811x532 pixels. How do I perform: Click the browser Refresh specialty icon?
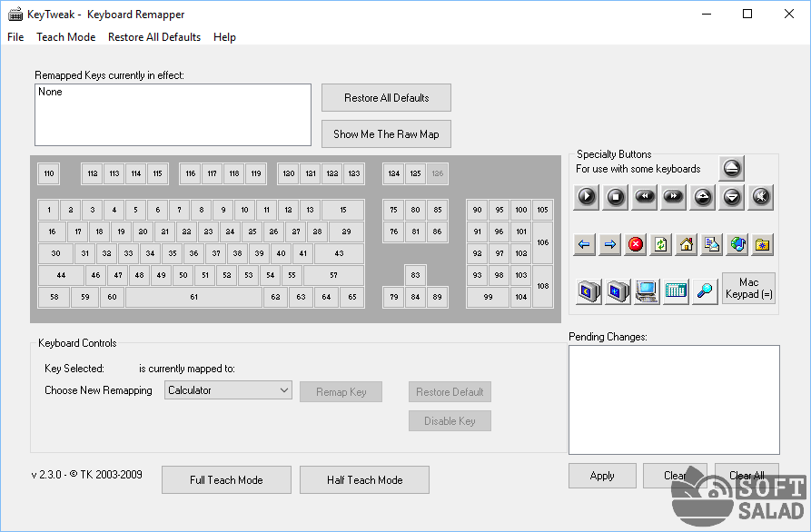[661, 244]
